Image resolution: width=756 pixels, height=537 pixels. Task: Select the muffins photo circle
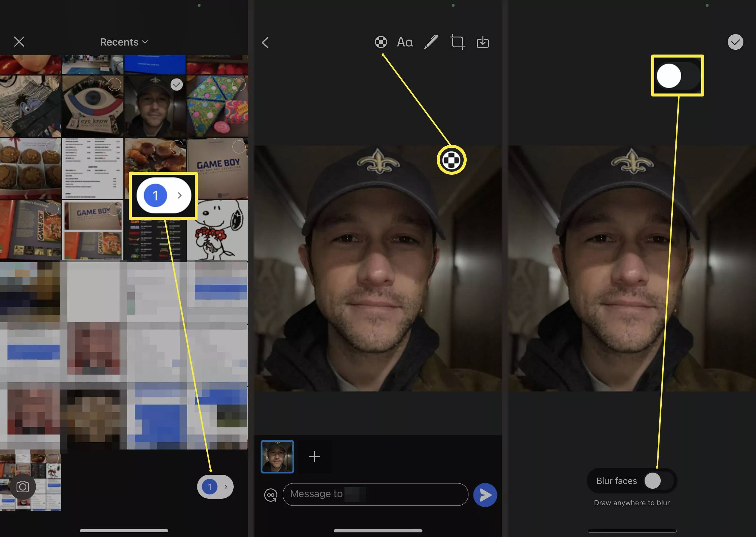[52, 147]
